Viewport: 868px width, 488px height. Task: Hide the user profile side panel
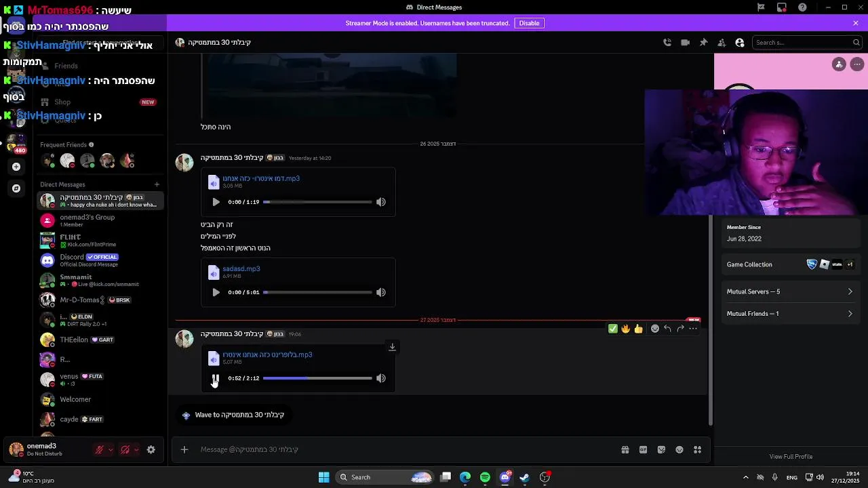(740, 42)
